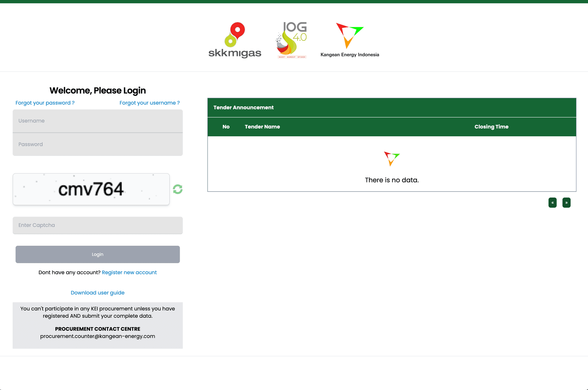
Task: Click the Kangean Energy Indonesia logo
Action: click(350, 39)
